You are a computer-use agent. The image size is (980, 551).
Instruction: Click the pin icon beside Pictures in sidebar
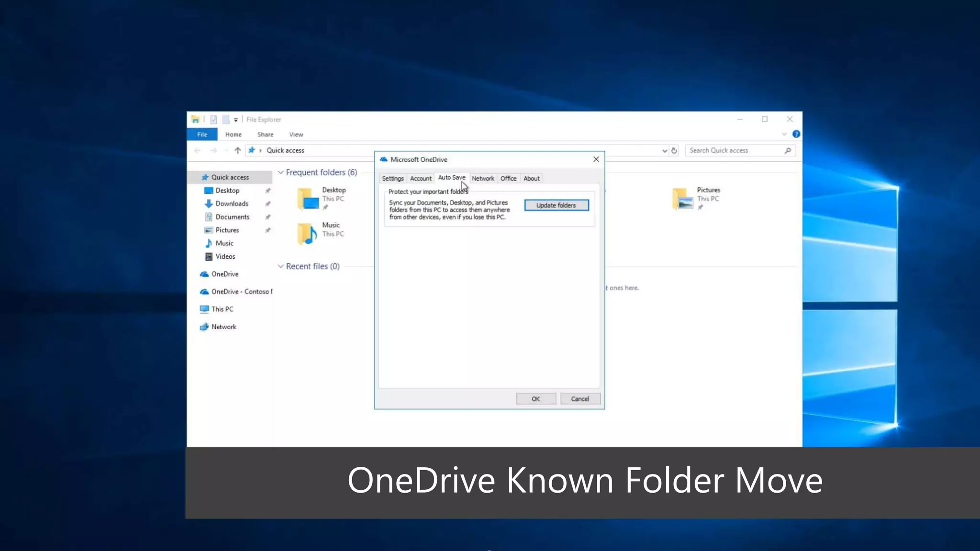click(268, 230)
